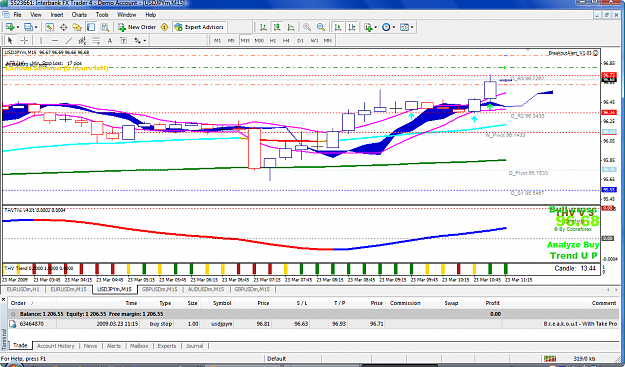Close the Terminal panel with its X
The height and width of the screenshot is (367, 625).
(3, 299)
